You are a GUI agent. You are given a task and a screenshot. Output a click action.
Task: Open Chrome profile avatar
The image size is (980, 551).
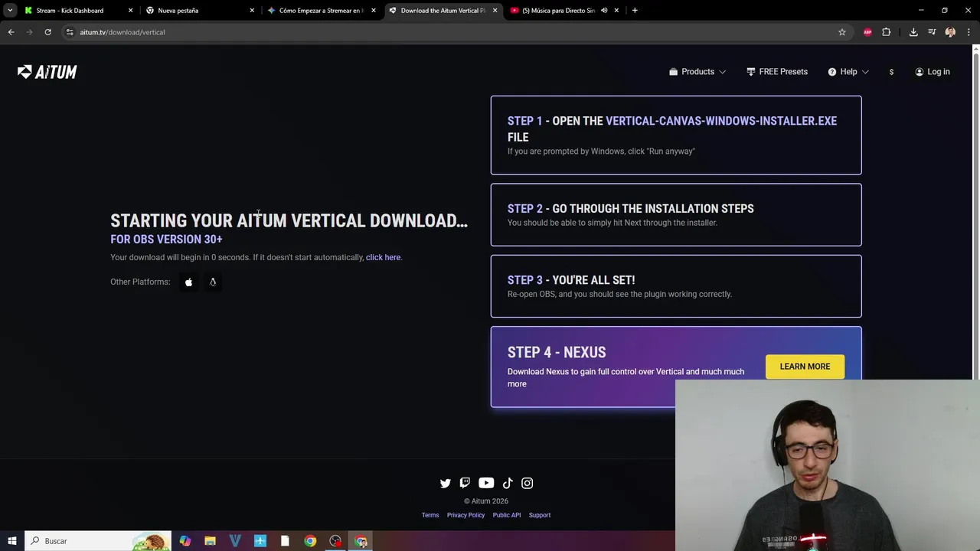point(950,32)
